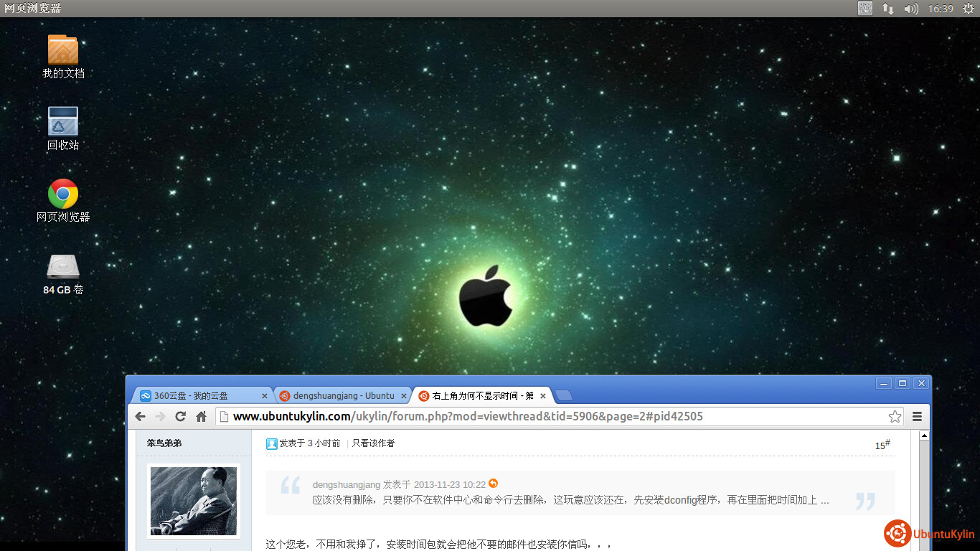The image size is (980, 551).
Task: Click the browser forward arrow button
Action: [161, 417]
